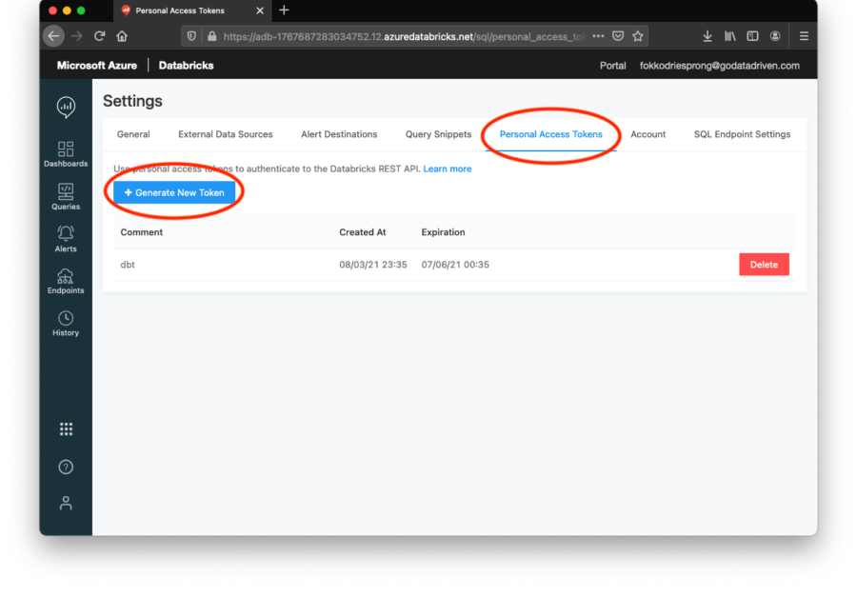Click the Databricks SQL logo icon
This screenshot has height=616, width=857.
pyautogui.click(x=66, y=107)
